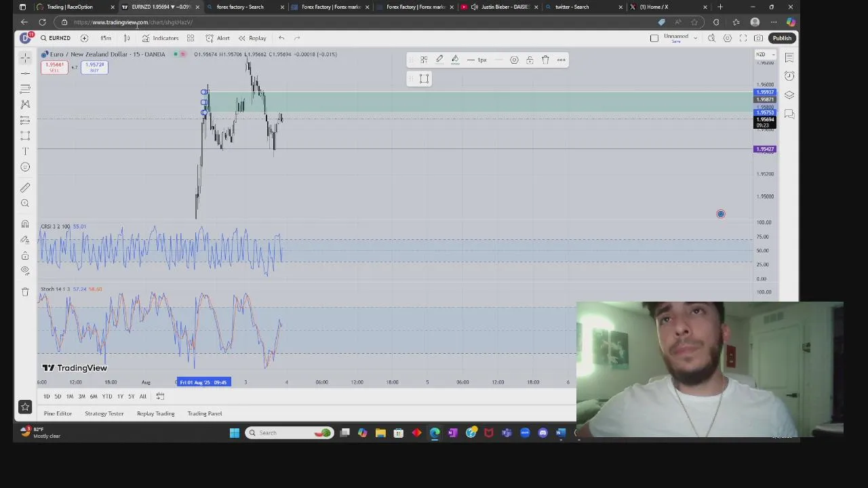Change drawing line color pencil
This screenshot has width=868, height=488.
click(439, 60)
